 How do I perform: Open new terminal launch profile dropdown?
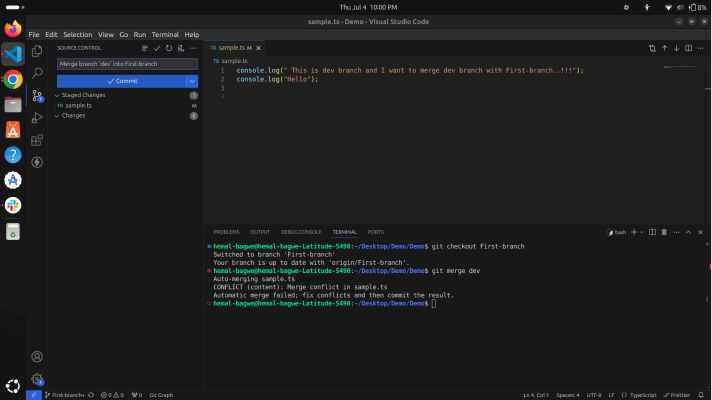point(642,232)
